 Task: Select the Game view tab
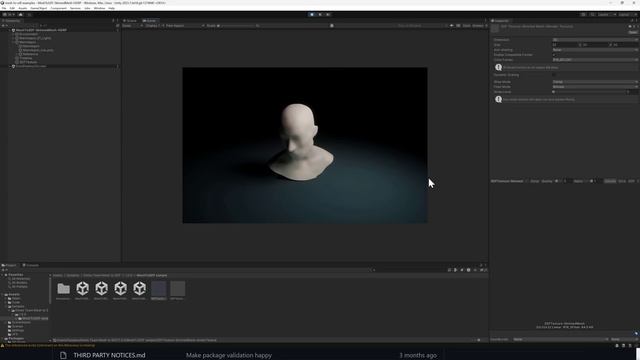[149, 20]
